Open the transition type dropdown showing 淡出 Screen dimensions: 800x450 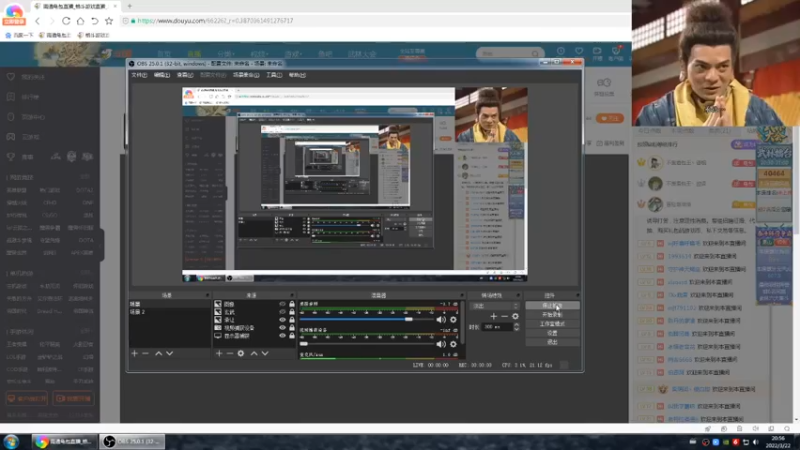494,306
